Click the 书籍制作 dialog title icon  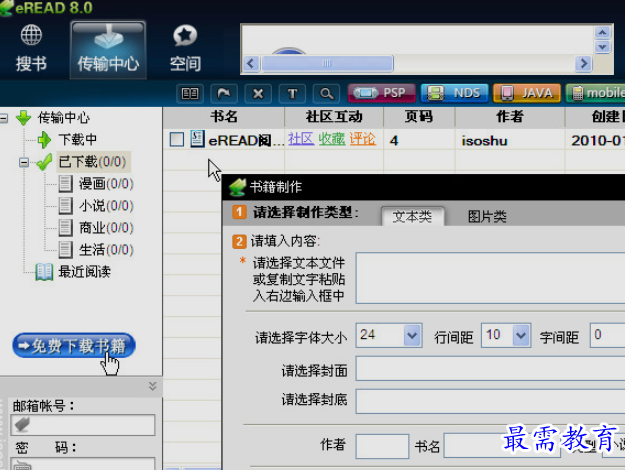point(238,187)
